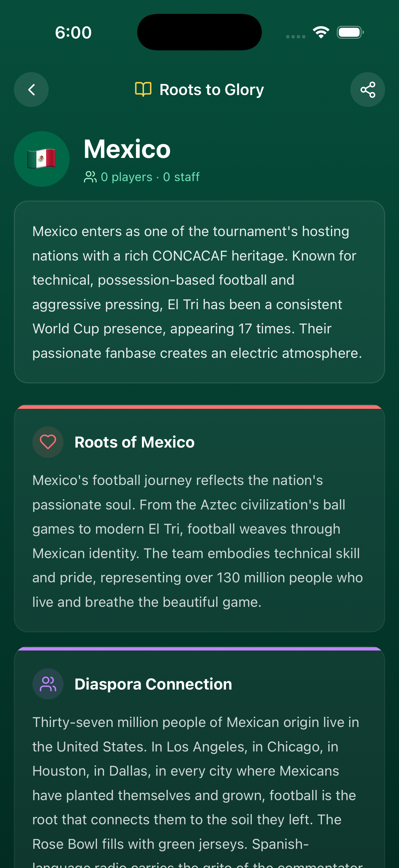Tap the purple accent bar above Diaspora Connection
Image resolution: width=399 pixels, height=868 pixels.
(199, 649)
